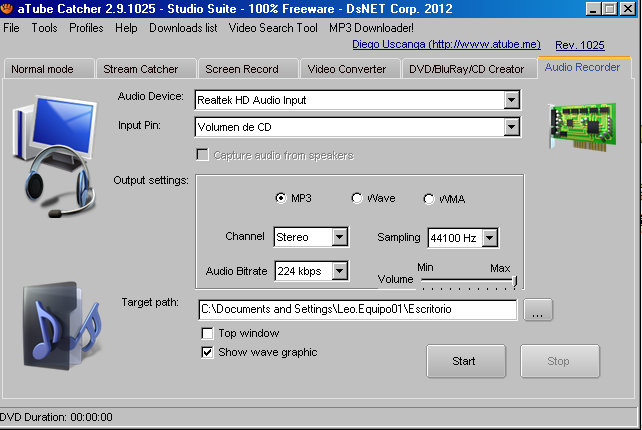Screen dimensions: 642x430
Task: Open the Profiles menu
Action: coord(86,28)
